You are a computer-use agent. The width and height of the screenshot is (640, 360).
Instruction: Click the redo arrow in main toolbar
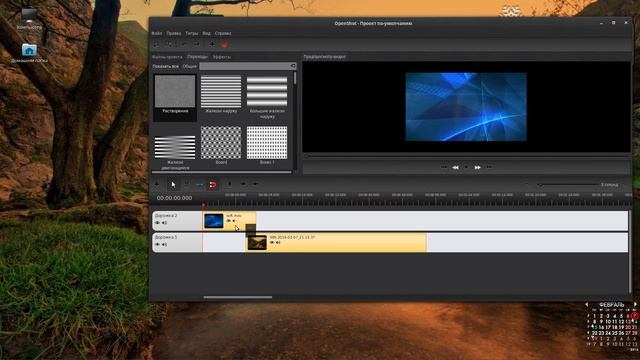point(196,44)
